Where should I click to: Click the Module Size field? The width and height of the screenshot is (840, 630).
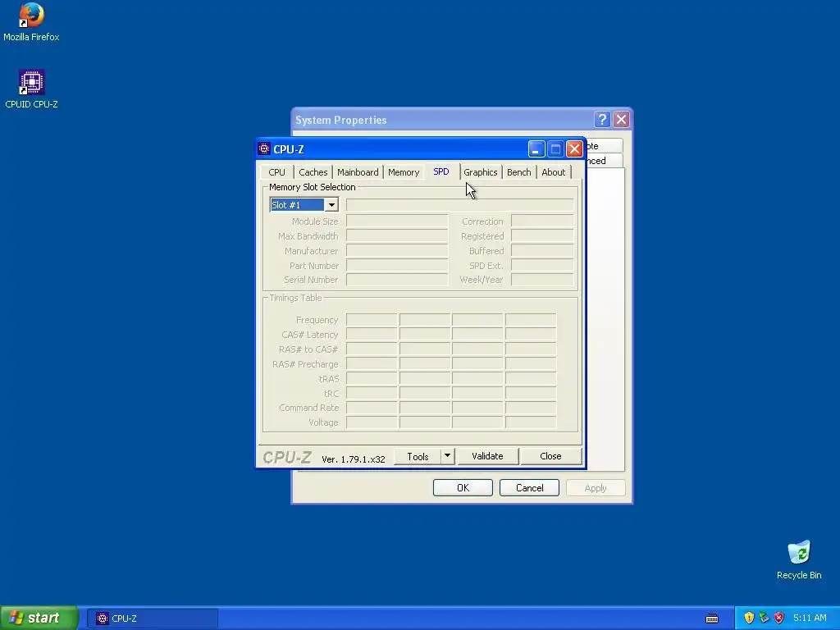click(397, 221)
